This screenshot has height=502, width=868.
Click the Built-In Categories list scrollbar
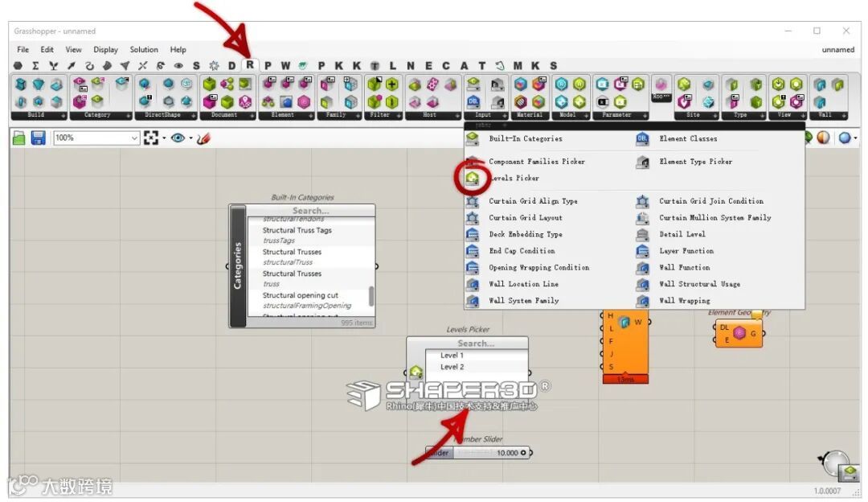[x=371, y=296]
